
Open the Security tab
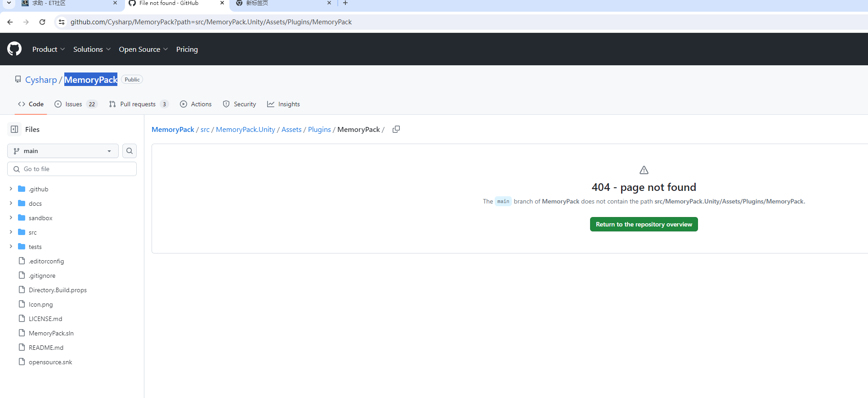point(239,104)
